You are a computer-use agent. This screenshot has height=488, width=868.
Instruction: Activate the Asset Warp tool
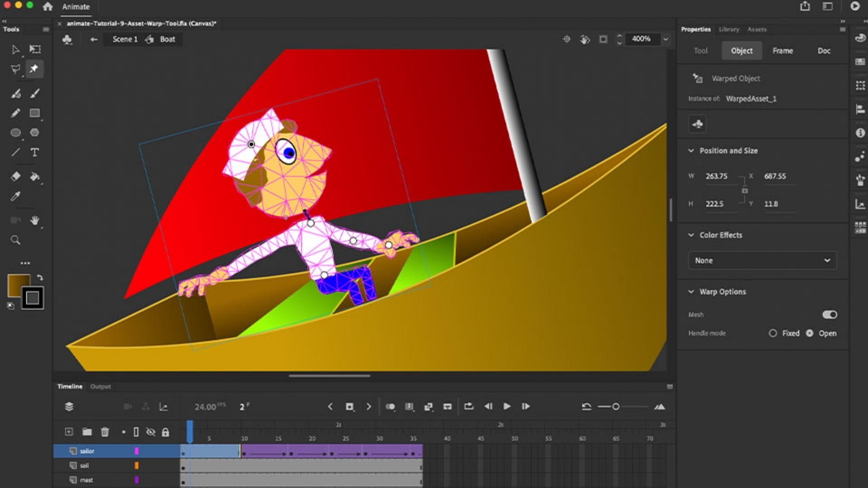click(34, 69)
